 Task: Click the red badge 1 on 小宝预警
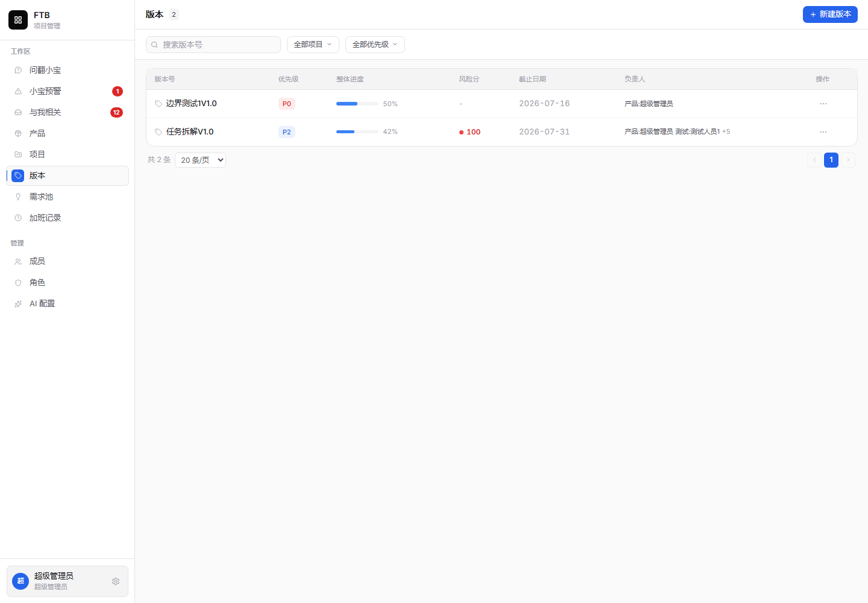coord(118,92)
